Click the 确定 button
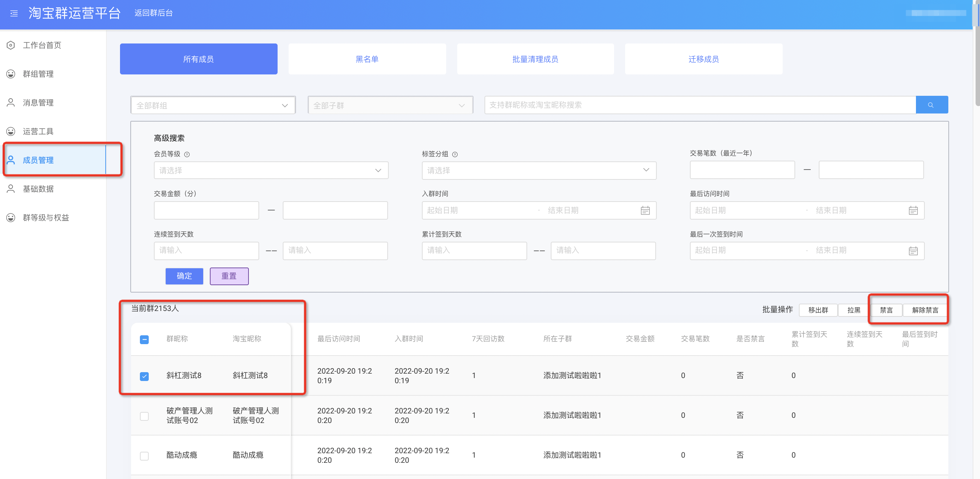Screen dimensions: 980x479 tap(184, 276)
